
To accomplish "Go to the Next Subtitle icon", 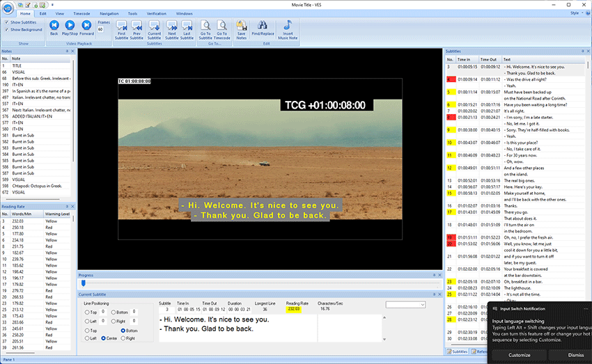I will 171,25.
